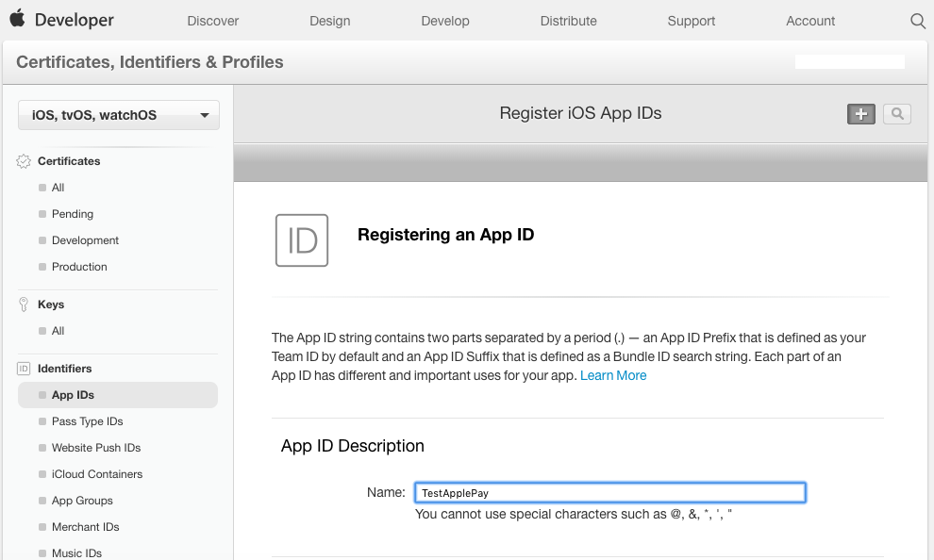Click the Keys key icon in sidebar

point(24,305)
